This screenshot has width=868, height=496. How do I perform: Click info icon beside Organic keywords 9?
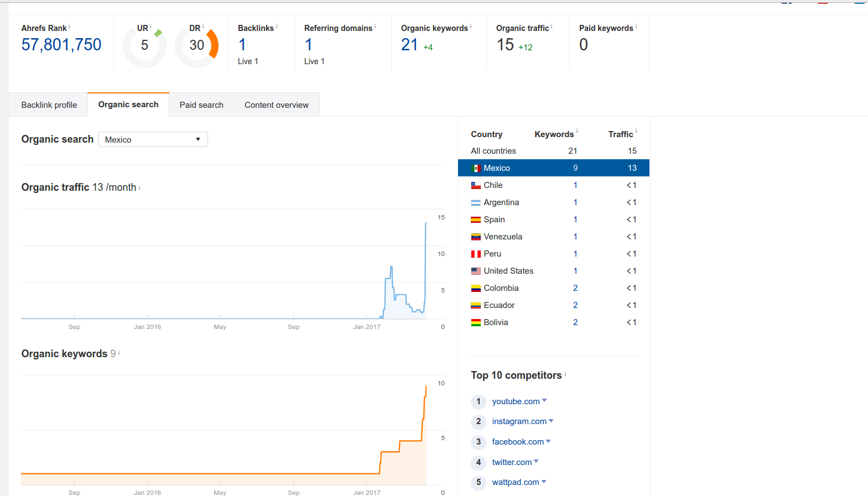119,353
